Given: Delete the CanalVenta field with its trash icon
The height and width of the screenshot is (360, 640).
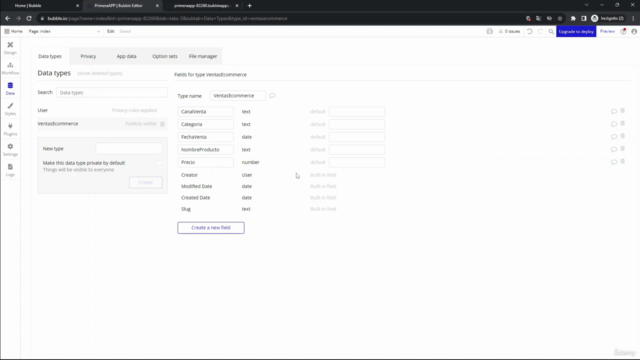Looking at the screenshot, I should [x=623, y=111].
